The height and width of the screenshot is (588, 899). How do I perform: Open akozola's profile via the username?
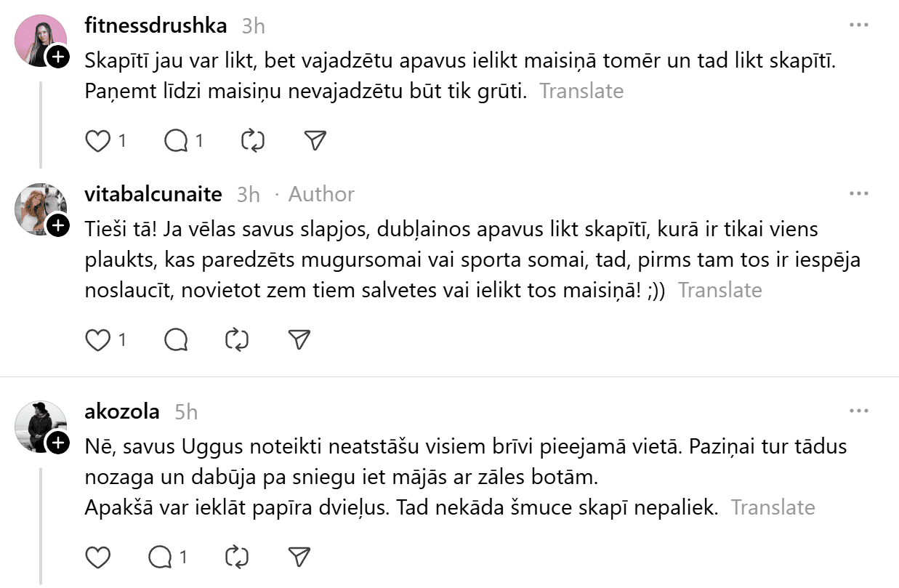(x=122, y=411)
